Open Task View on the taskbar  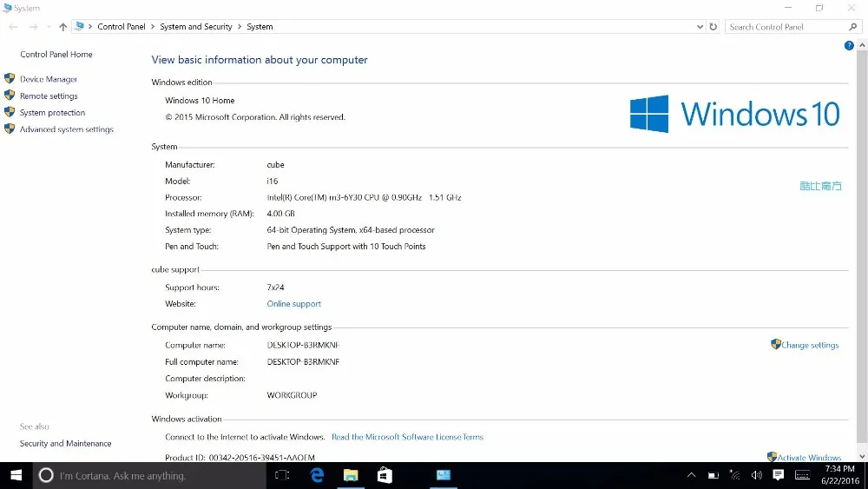coord(282,475)
